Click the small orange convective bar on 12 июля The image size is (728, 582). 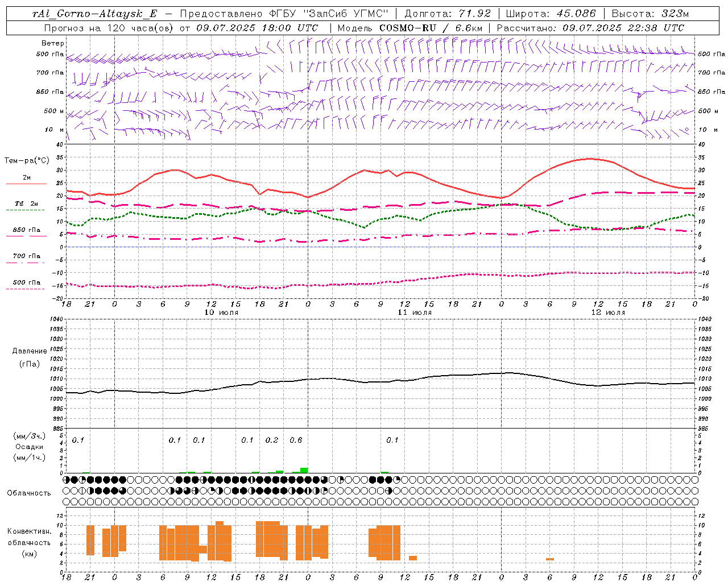pos(550,559)
